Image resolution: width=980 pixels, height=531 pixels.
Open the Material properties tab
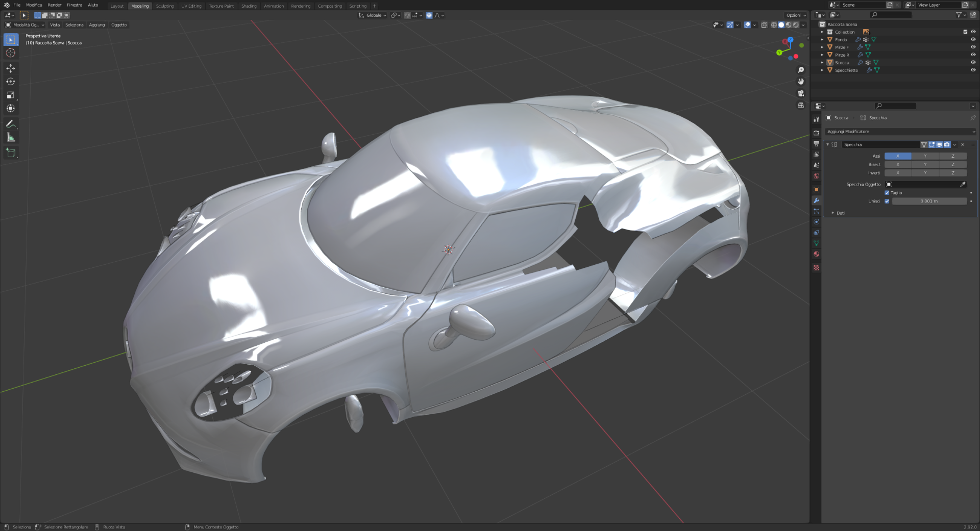point(817,254)
